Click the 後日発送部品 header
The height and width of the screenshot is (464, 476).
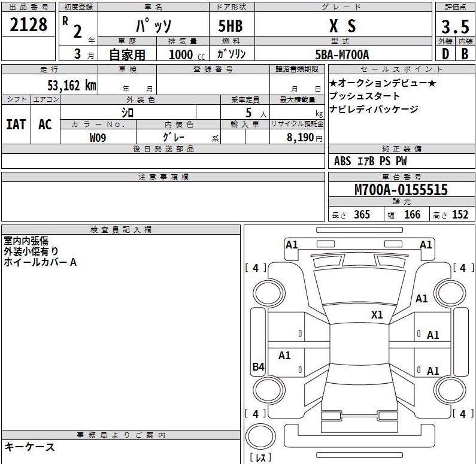point(163,149)
